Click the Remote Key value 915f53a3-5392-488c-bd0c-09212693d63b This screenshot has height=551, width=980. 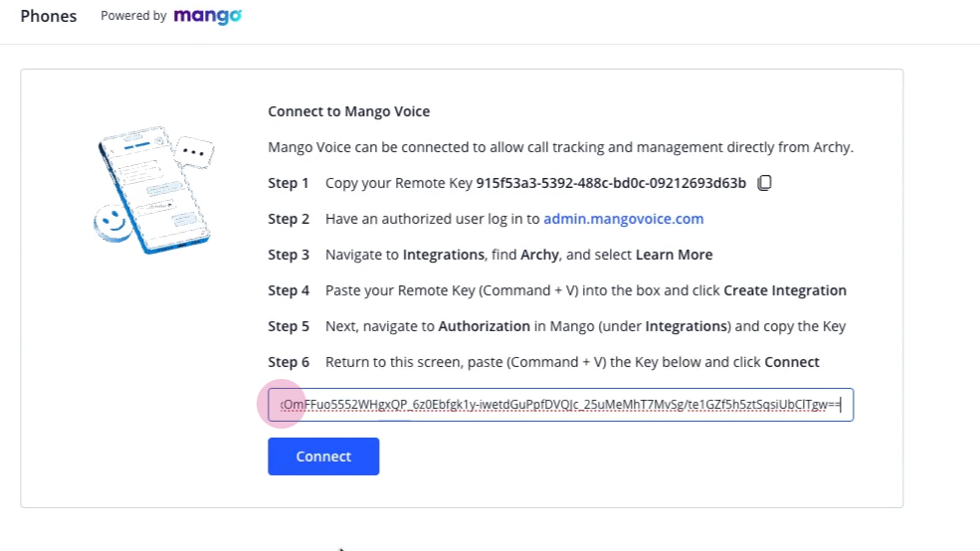pos(611,183)
